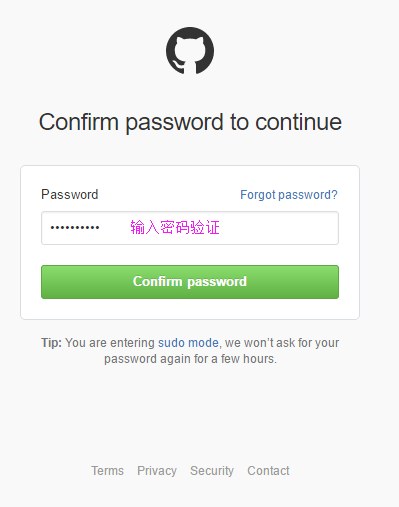
Task: Open the Forgot password? link
Action: [x=289, y=195]
